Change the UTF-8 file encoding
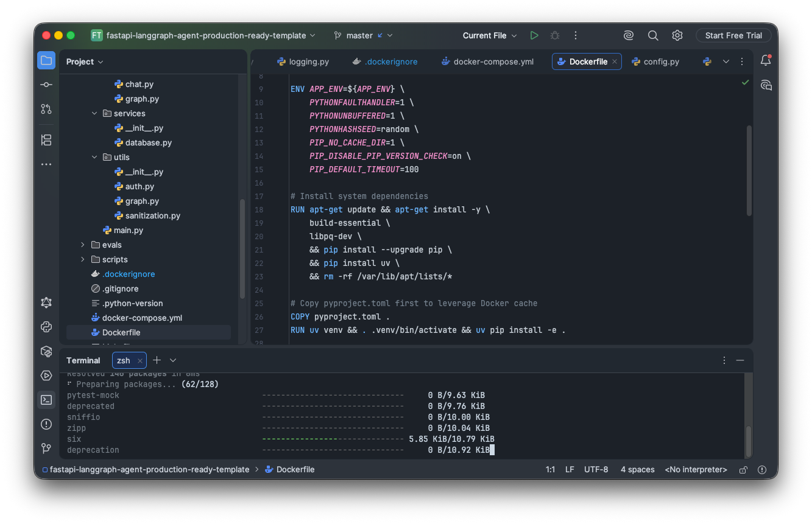The width and height of the screenshot is (812, 524). (596, 470)
